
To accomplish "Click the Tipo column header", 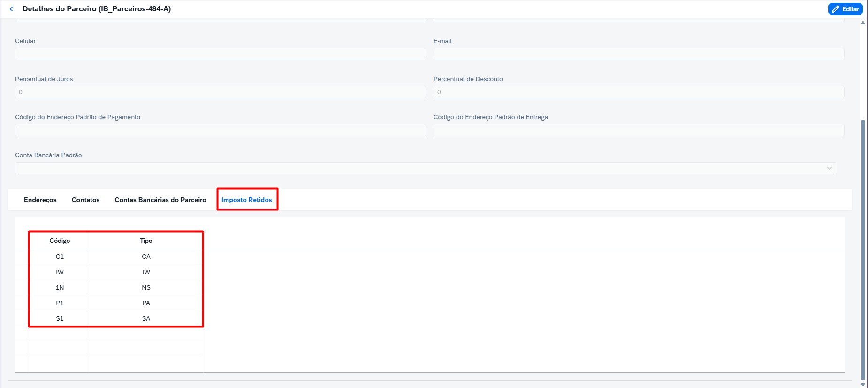I will (x=146, y=241).
